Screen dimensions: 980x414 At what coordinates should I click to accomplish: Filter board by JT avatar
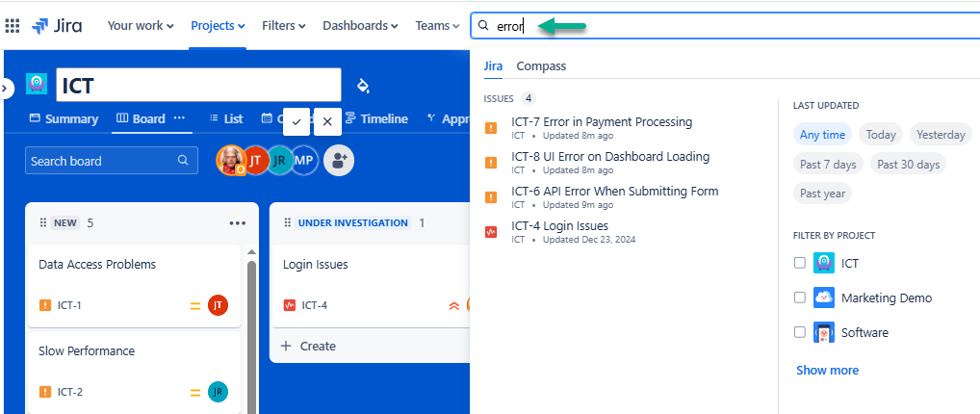[x=255, y=161]
